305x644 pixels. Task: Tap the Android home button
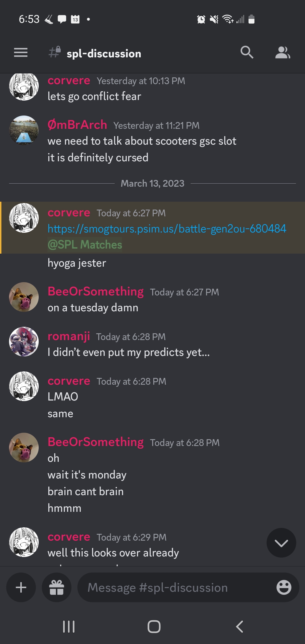point(154,626)
